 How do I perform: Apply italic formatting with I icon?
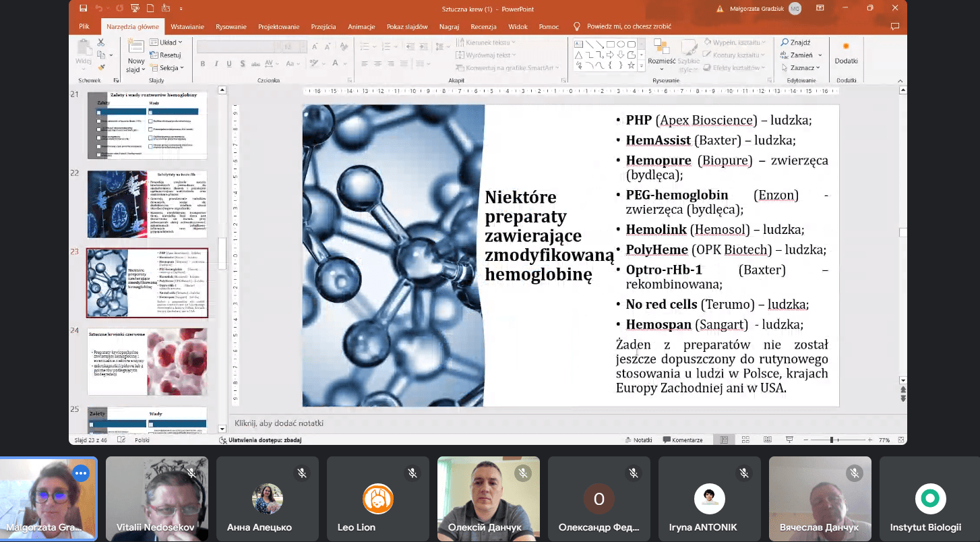pyautogui.click(x=216, y=64)
